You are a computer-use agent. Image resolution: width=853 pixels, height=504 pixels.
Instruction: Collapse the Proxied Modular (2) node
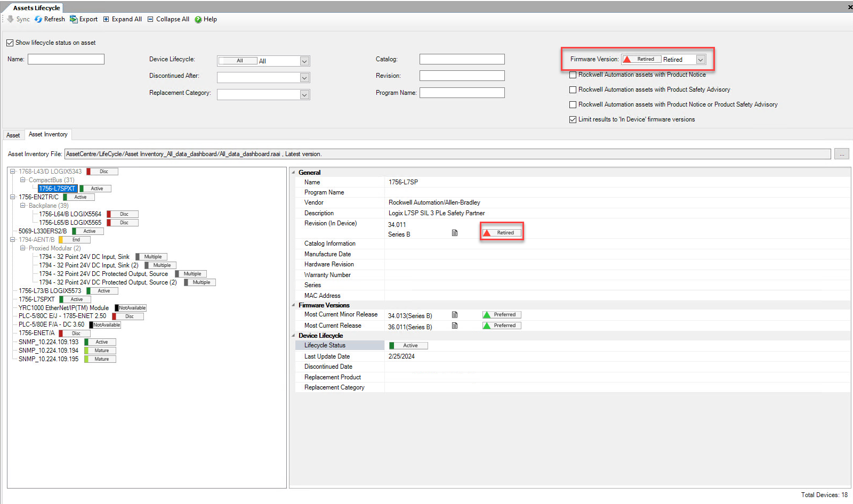[22, 248]
